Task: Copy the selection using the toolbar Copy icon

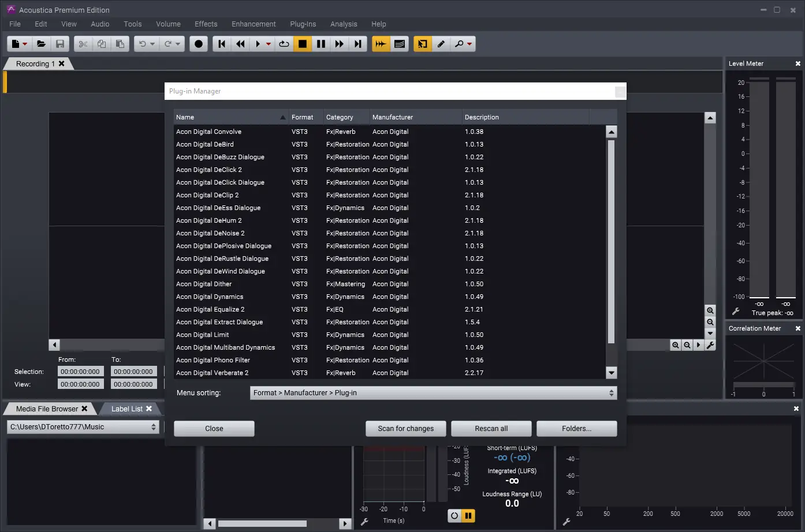Action: coord(102,44)
